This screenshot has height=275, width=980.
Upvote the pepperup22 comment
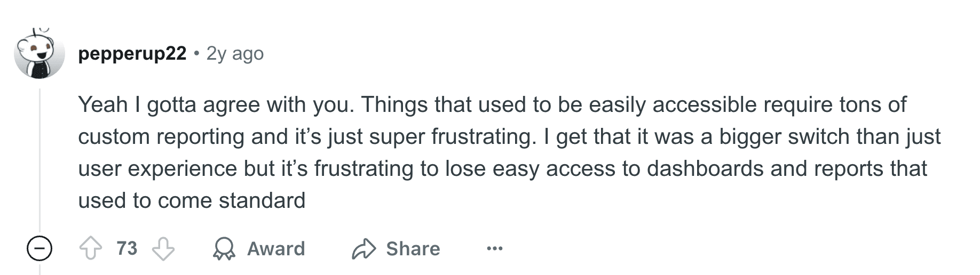click(x=91, y=248)
